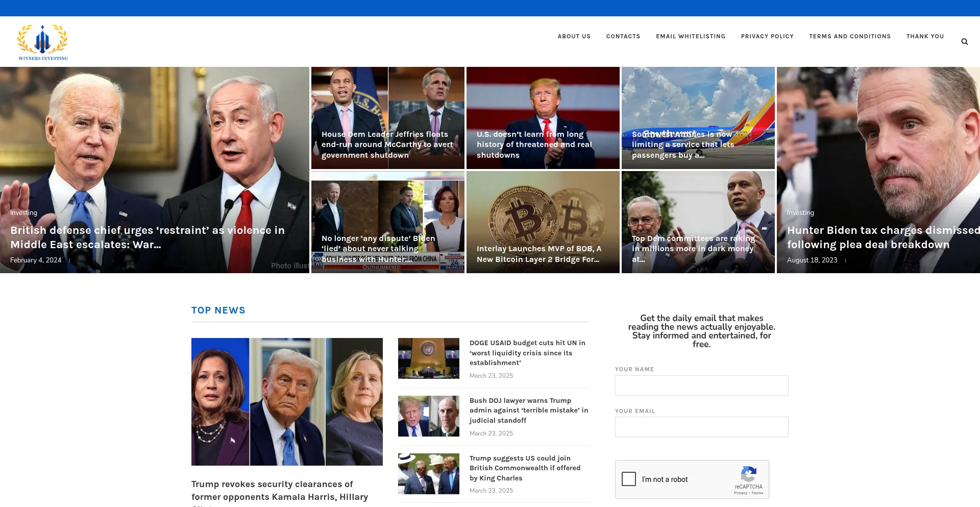This screenshot has width=980, height=507.
Task: Open the TERMS AND CONDITIONS page
Action: click(x=849, y=36)
